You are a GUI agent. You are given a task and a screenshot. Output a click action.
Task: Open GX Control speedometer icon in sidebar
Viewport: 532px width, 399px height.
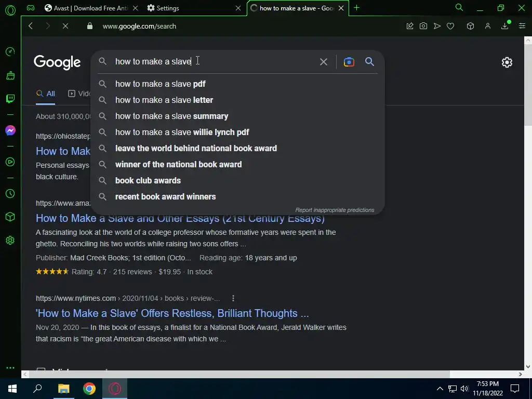tap(10, 51)
